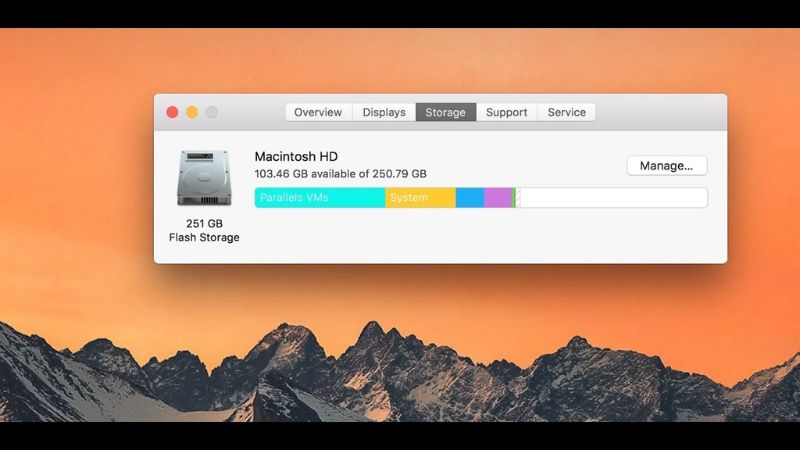The height and width of the screenshot is (450, 800).
Task: Switch to the Displays tab
Action: pos(384,112)
